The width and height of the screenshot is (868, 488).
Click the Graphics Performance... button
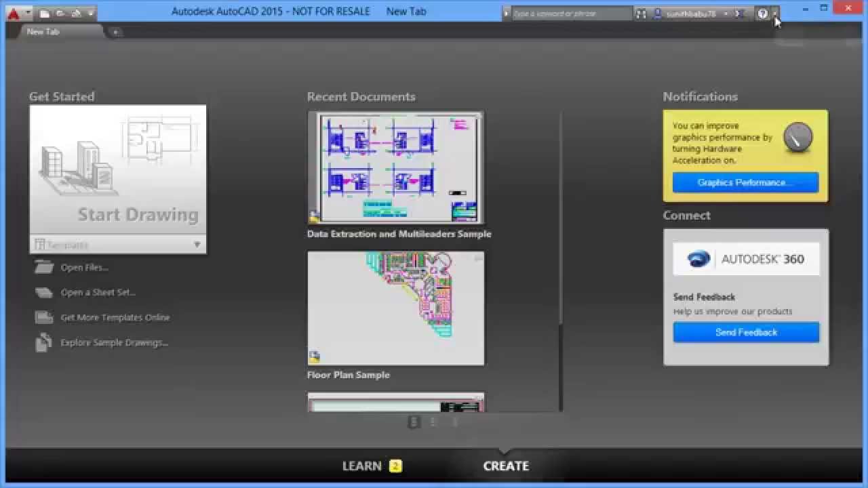point(745,182)
